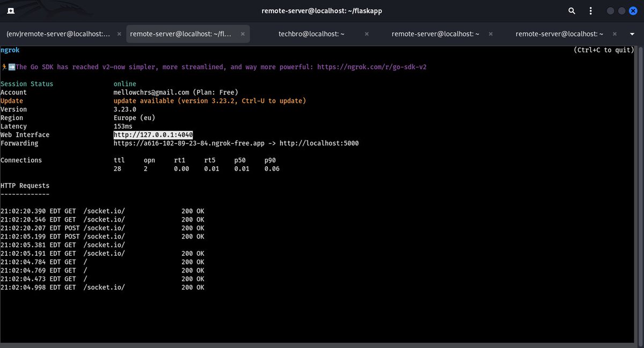Click the 21:02:20.390 GET /socket.io/ request line
The height and width of the screenshot is (348, 644).
102,211
